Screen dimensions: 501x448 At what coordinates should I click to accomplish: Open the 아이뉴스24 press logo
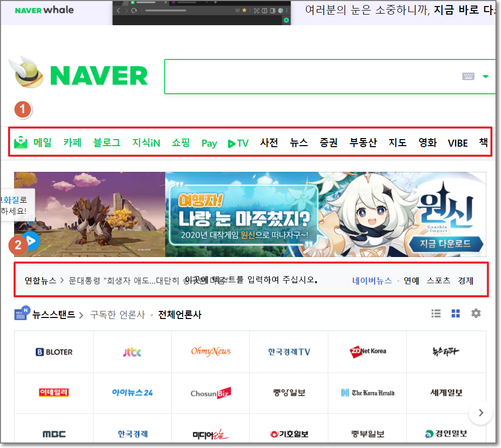(132, 393)
